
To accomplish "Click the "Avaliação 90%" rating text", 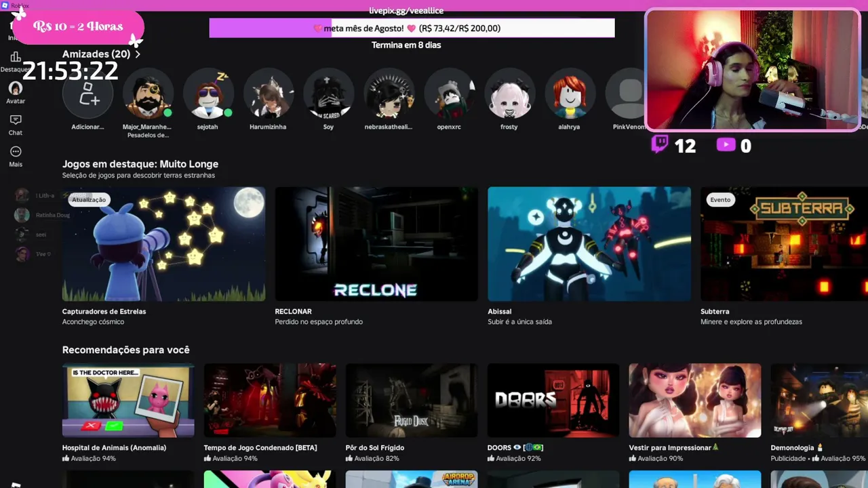I will (660, 459).
